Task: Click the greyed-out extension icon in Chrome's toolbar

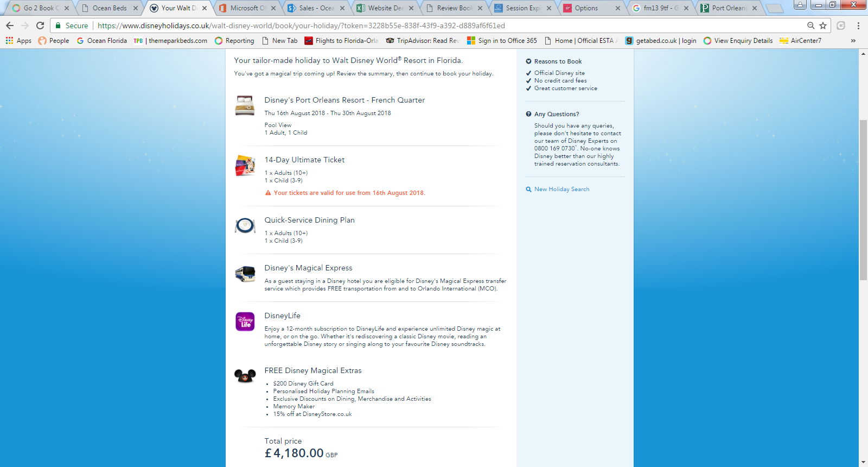Action: pyautogui.click(x=841, y=26)
